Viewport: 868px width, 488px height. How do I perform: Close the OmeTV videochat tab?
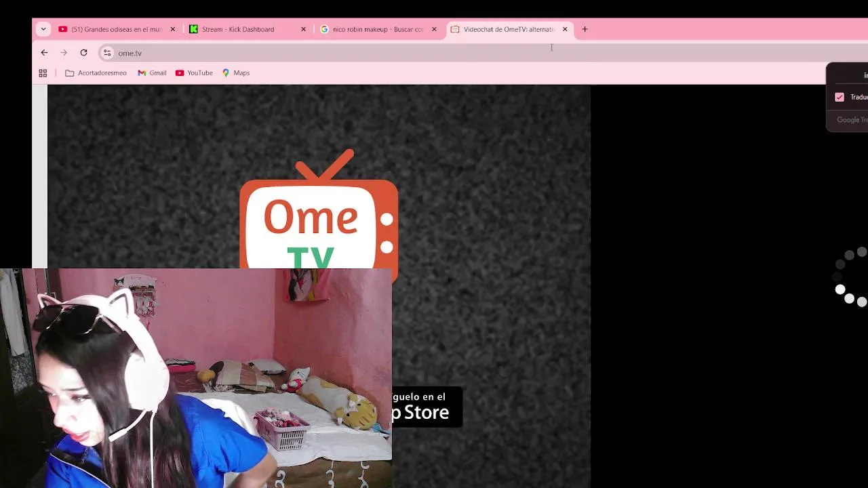pyautogui.click(x=565, y=29)
